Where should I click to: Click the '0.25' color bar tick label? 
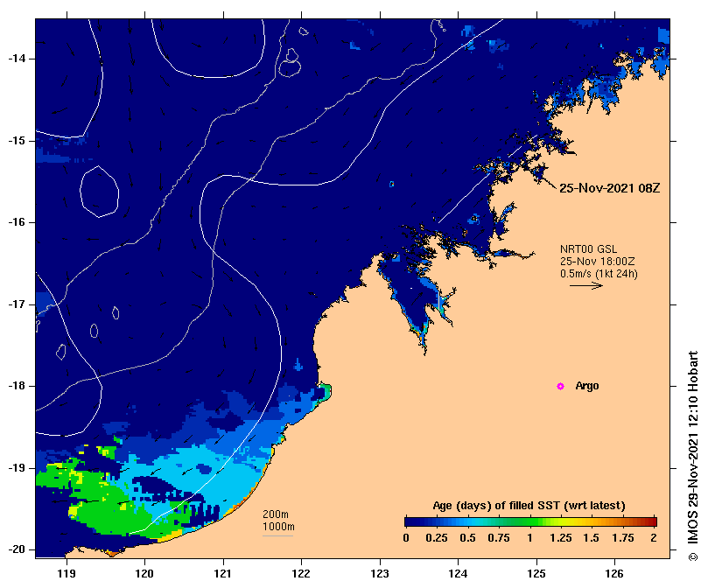click(437, 538)
